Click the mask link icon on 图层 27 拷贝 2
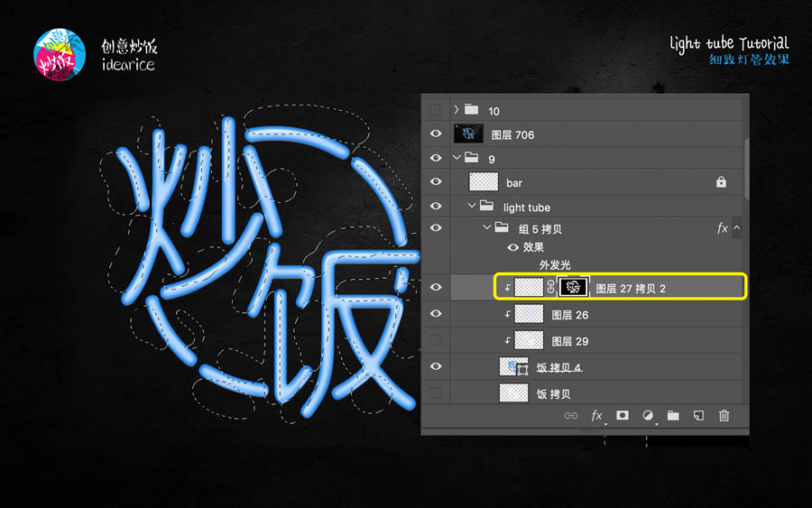 [550, 287]
